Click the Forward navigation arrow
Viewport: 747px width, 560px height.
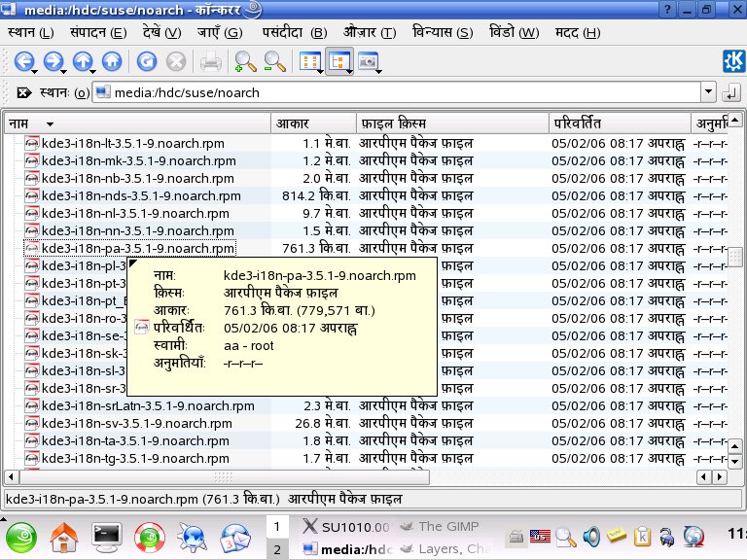pyautogui.click(x=53, y=61)
